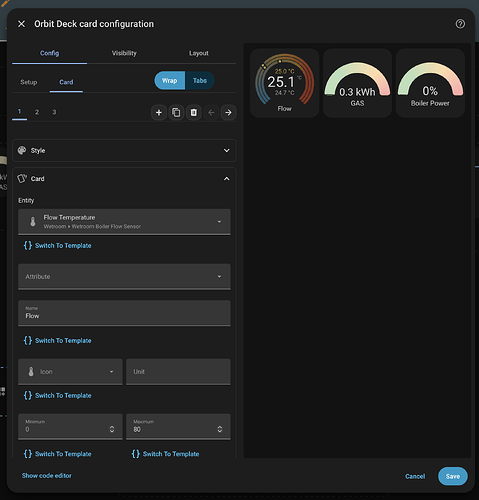Collapse the Card section chevron
Screen dimensions: 479x500
[227, 179]
